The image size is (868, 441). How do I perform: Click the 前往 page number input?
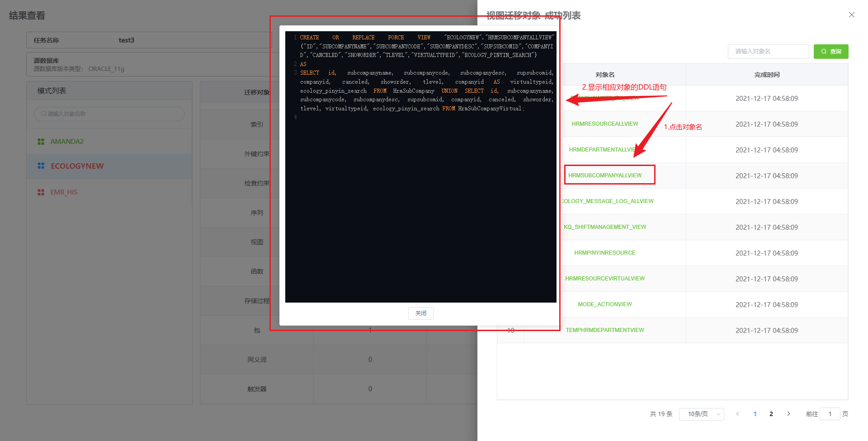coord(830,413)
